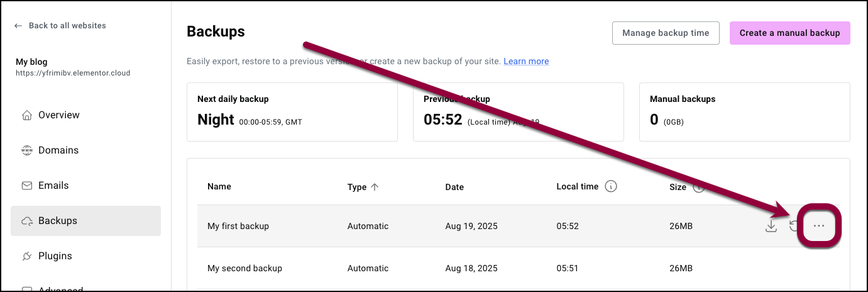Click the Date column header
The width and height of the screenshot is (868, 292).
coord(454,187)
